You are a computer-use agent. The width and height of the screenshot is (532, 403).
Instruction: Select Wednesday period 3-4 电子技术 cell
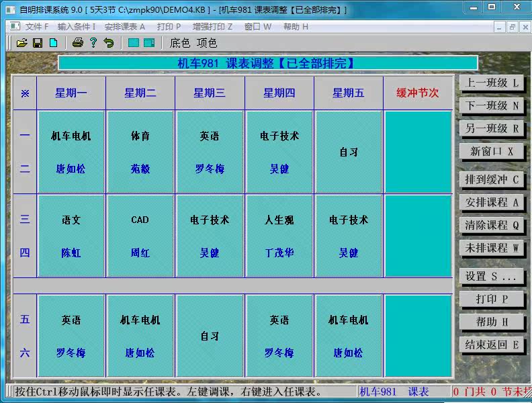pyautogui.click(x=210, y=236)
